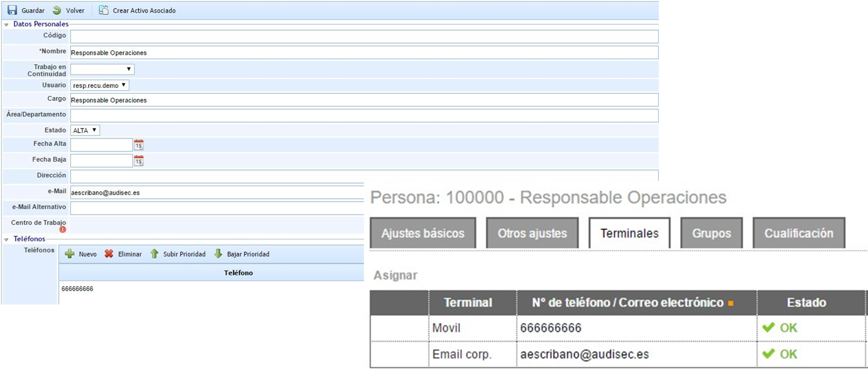Collapse the Datos Personales section
868x373 pixels.
pos(6,25)
